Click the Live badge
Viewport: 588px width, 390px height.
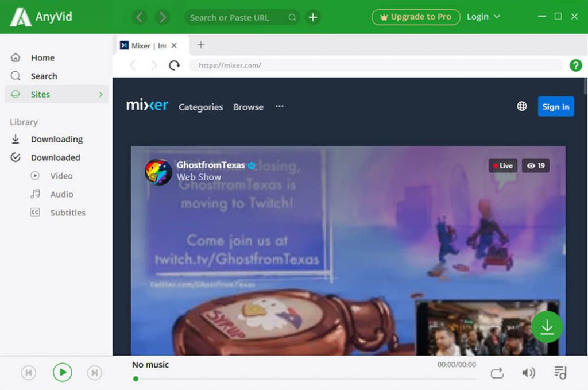(x=503, y=166)
